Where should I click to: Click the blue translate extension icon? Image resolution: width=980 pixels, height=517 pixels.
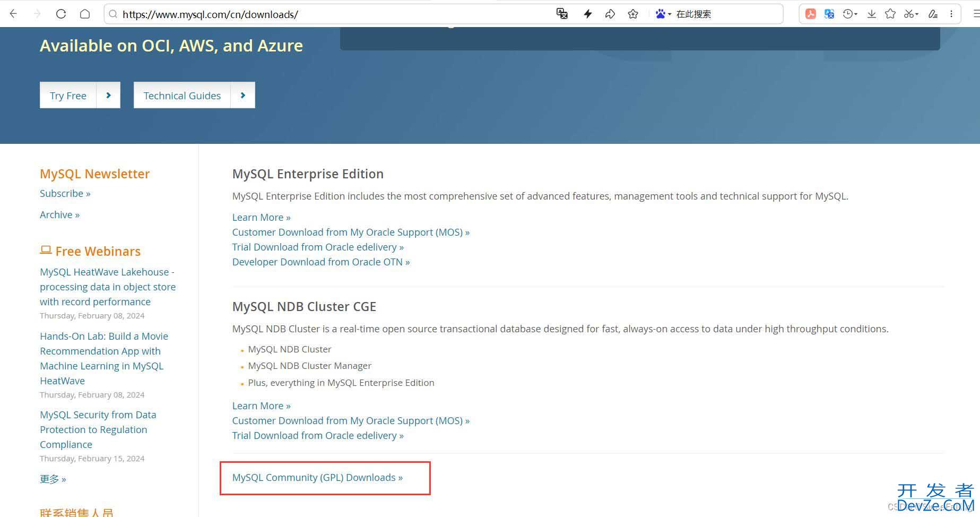point(829,14)
